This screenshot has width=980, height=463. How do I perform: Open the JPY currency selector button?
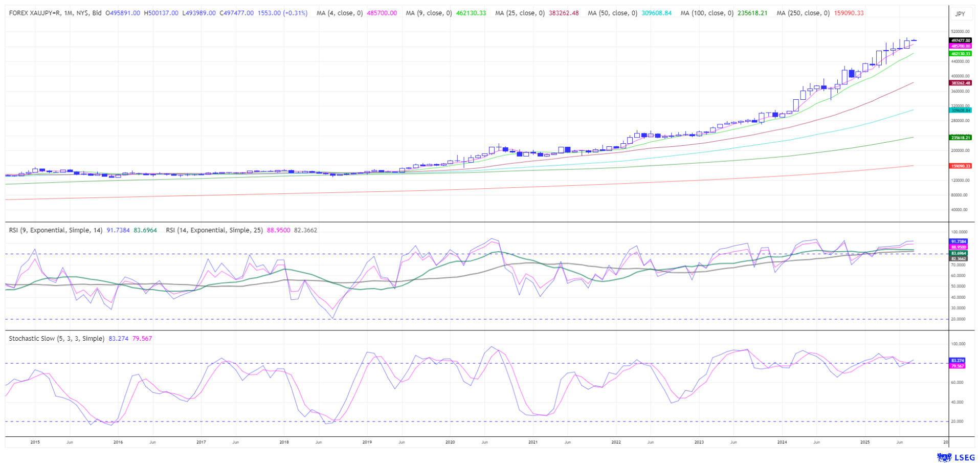tap(960, 14)
